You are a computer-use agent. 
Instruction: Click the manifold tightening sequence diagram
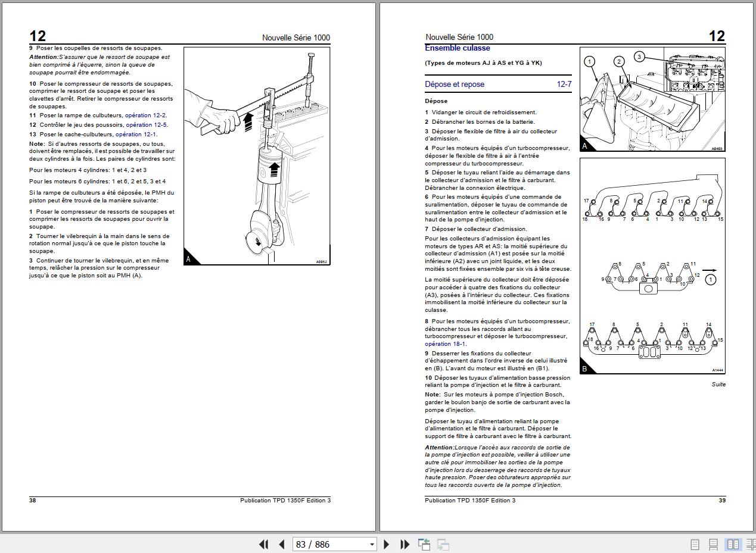(652, 266)
